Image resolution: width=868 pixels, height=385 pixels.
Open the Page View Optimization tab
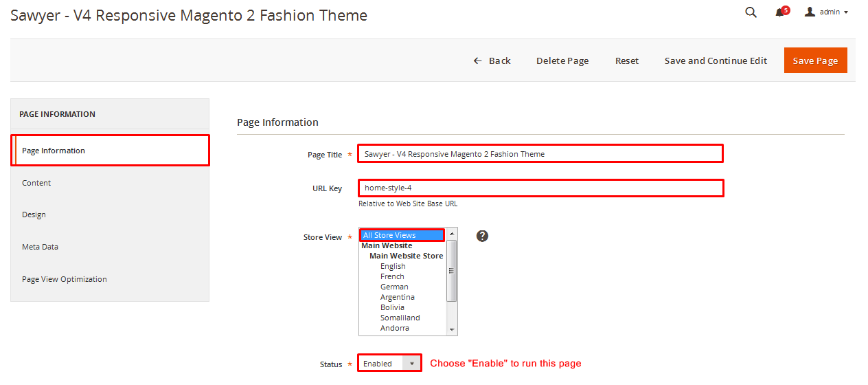tap(110, 279)
